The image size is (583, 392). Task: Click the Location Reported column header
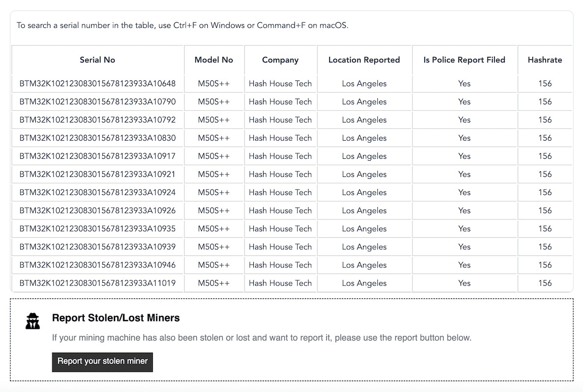click(364, 60)
